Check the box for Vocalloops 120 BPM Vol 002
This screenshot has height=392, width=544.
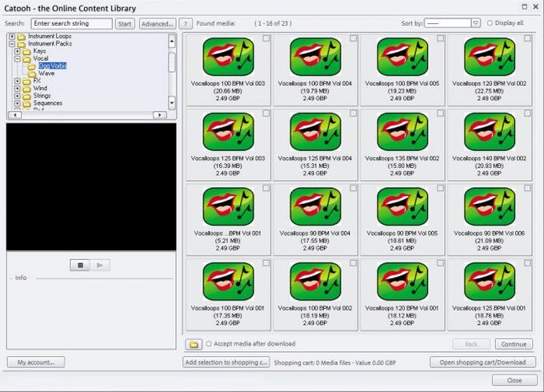[x=527, y=38]
